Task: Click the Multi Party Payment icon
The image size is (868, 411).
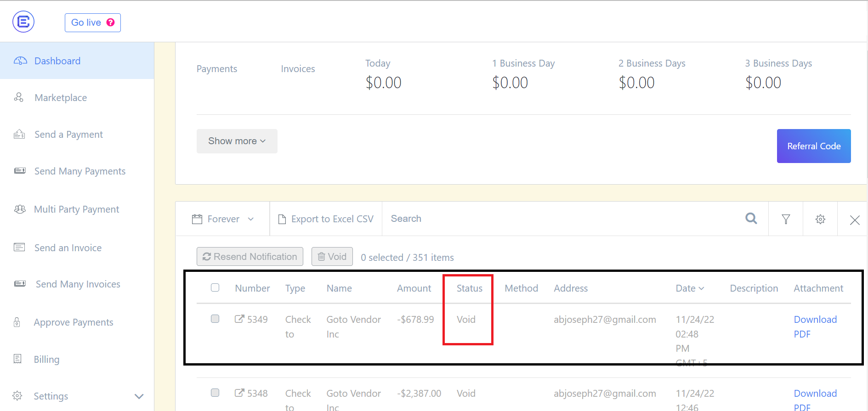Action: click(20, 209)
